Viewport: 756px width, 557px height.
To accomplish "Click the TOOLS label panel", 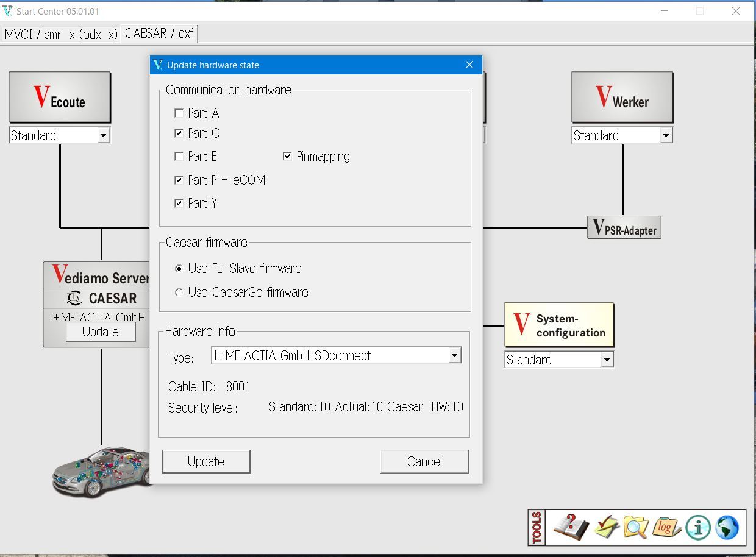I will [x=537, y=527].
